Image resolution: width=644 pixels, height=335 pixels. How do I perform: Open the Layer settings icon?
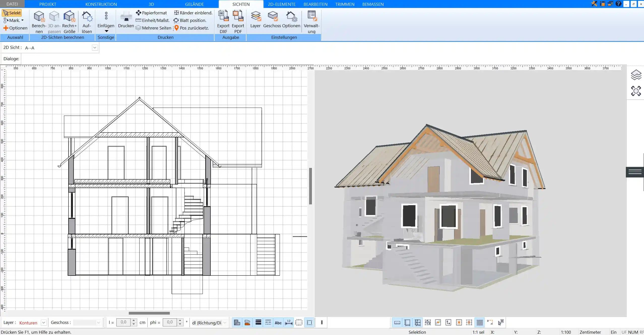255,16
